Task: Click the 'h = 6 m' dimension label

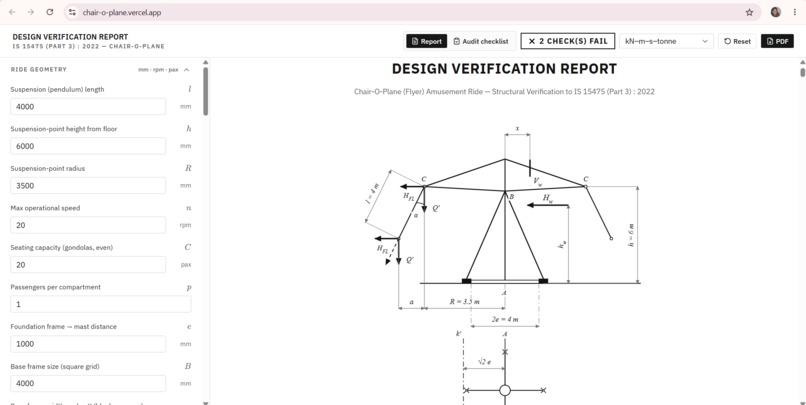Action: click(631, 235)
